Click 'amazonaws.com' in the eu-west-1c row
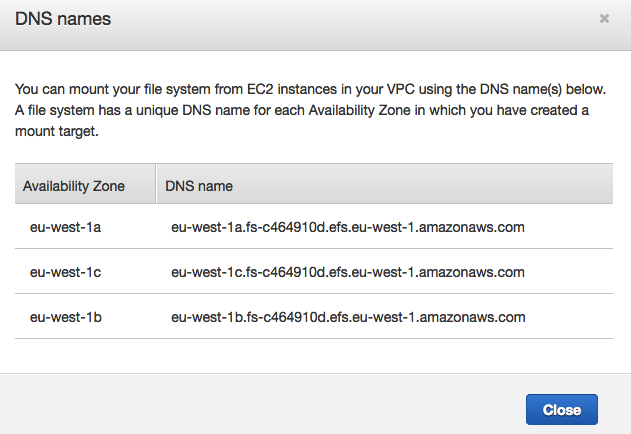The image size is (631, 434). (472, 273)
